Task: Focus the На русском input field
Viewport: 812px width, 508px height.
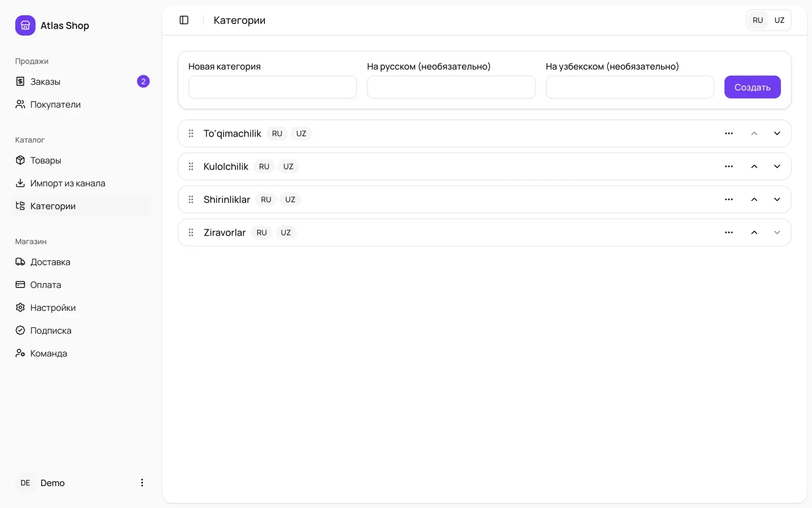Action: [451, 87]
